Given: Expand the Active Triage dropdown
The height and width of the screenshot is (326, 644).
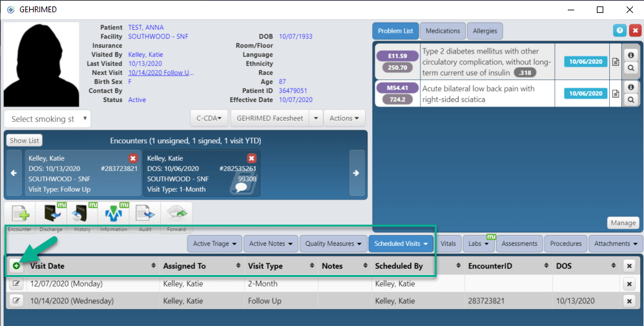Looking at the screenshot, I should coord(214,243).
